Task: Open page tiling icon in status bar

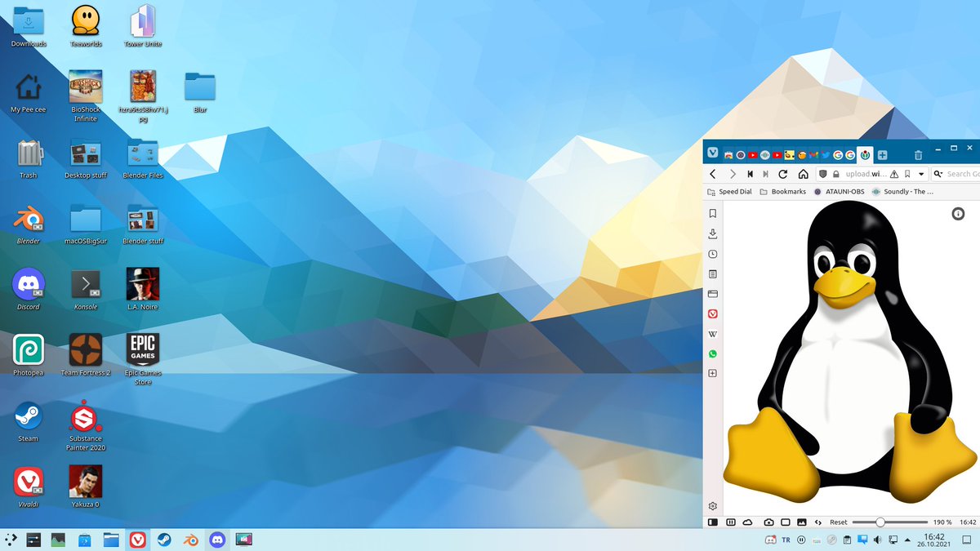Action: point(786,522)
